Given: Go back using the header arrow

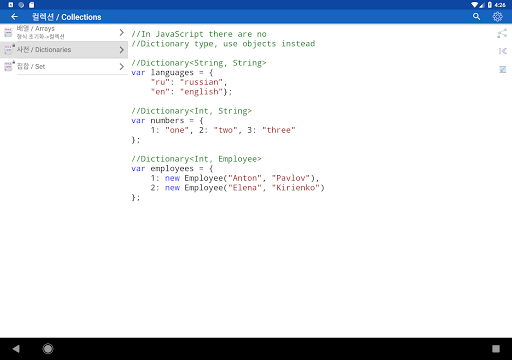Looking at the screenshot, I should pyautogui.click(x=14, y=16).
